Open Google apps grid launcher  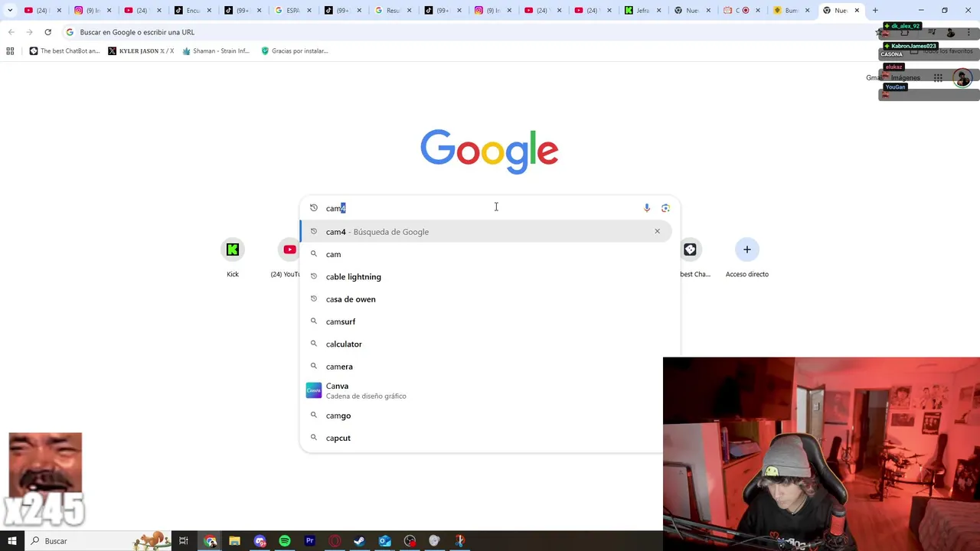click(x=938, y=77)
